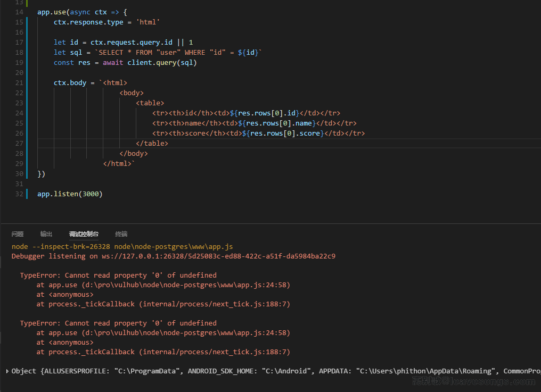Click the closing </table> tag on line 27
This screenshot has width=541, height=392.
152,144
